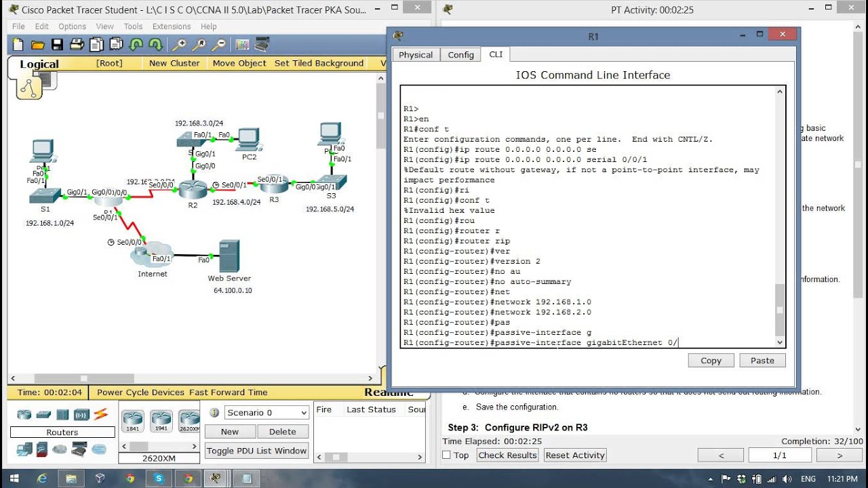868x488 pixels.
Task: Open an existing file via folder icon
Action: point(37,45)
